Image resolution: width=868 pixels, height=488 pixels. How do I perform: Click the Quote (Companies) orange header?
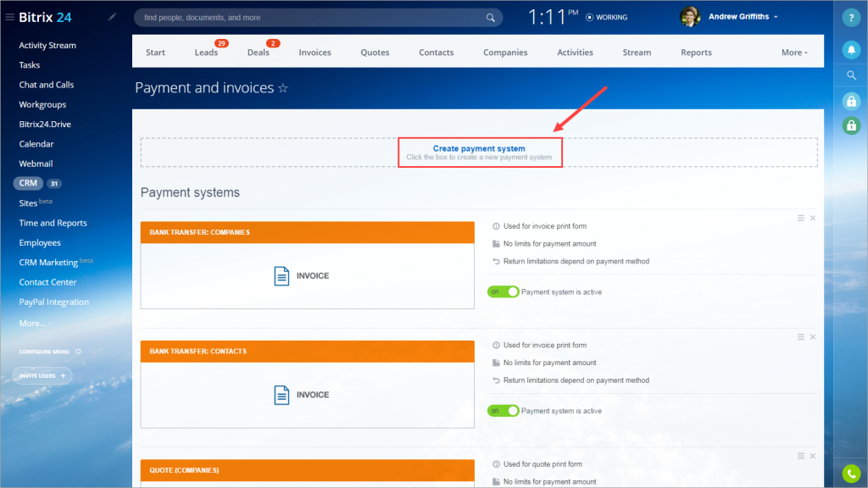(307, 470)
